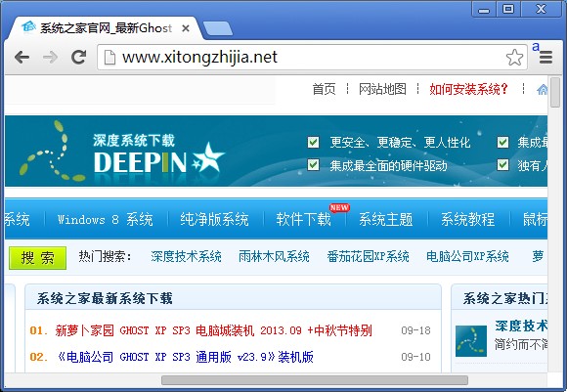Click the 热门搜索: label
Screen dimensions: 567x392
point(105,256)
